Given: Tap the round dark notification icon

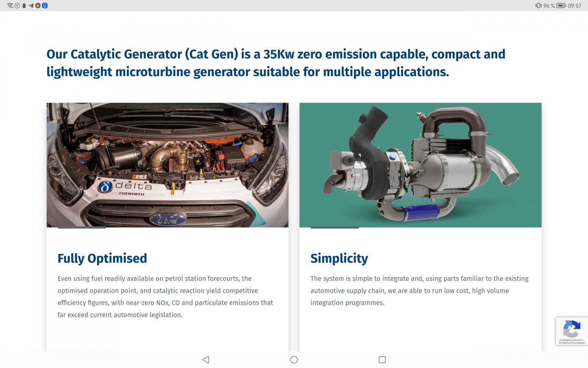Looking at the screenshot, I should pyautogui.click(x=38, y=6).
